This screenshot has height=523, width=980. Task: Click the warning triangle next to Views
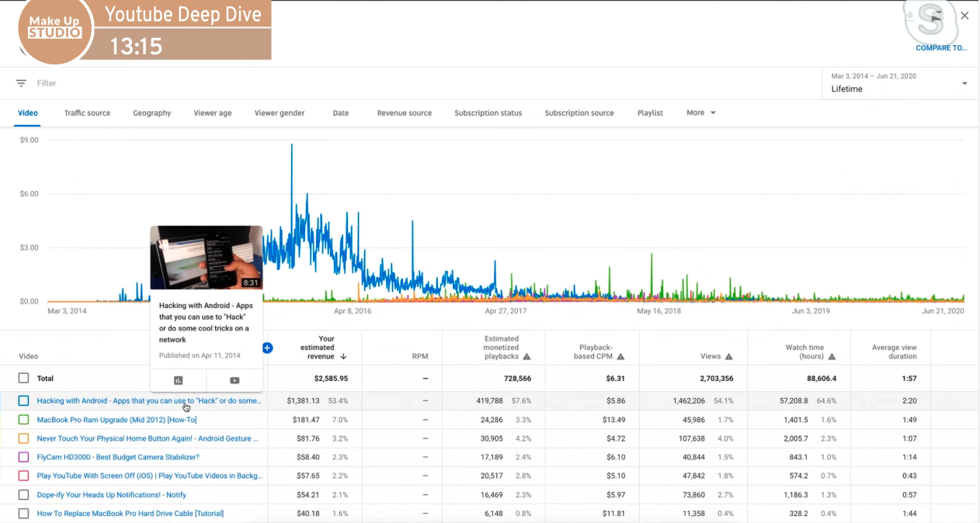(728, 357)
